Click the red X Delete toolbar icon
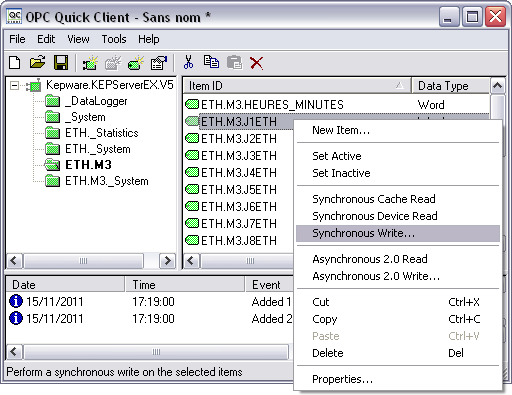Viewport: 512px width, 395px height. (x=257, y=63)
